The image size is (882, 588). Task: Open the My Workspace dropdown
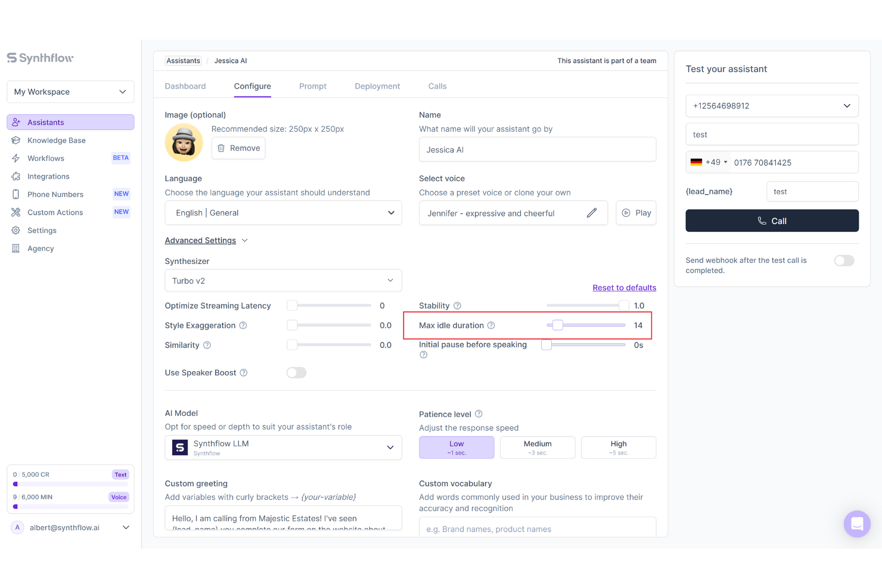70,92
